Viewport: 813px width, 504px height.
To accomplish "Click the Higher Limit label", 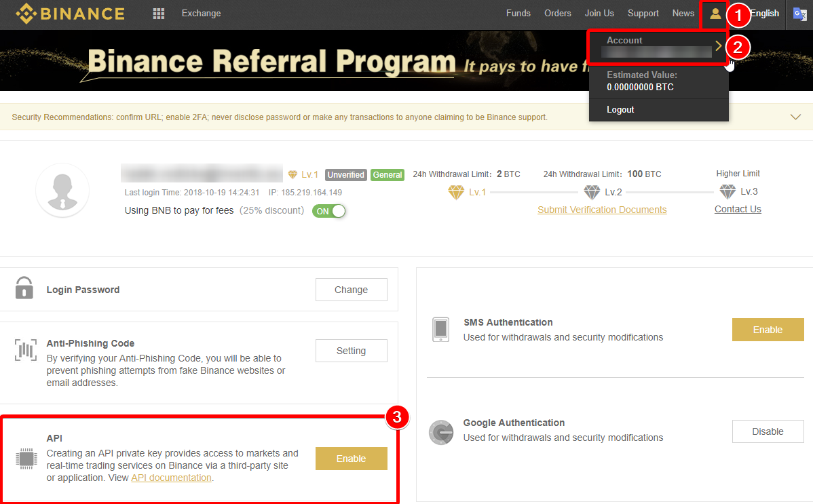I will [738, 174].
